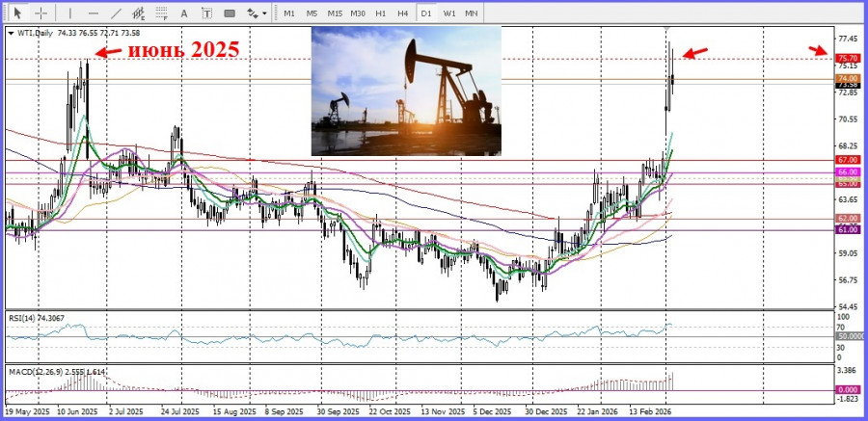Click the 54.45 price scale value
Image resolution: width=868 pixels, height=421 pixels.
(848, 306)
